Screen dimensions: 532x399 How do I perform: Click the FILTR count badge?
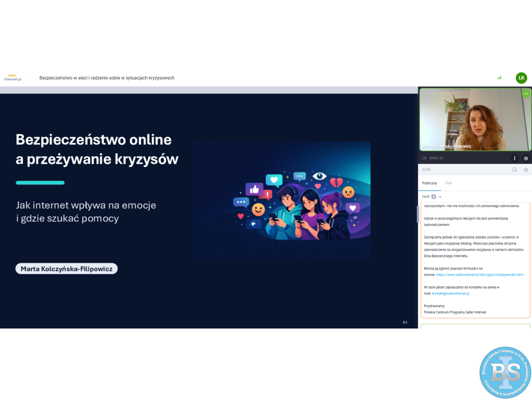pyautogui.click(x=434, y=196)
